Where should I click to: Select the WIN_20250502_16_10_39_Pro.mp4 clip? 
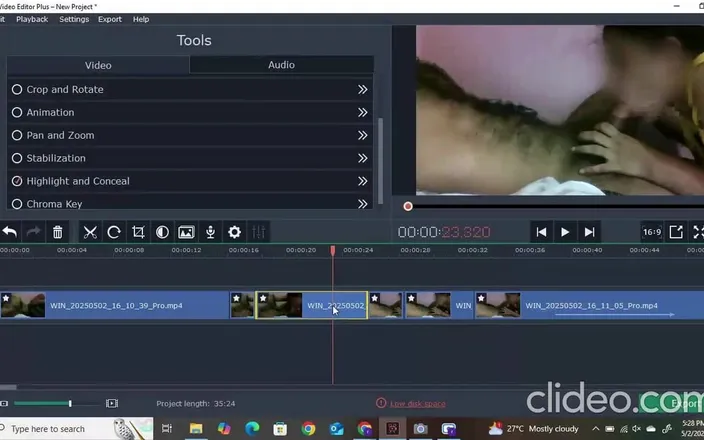pyautogui.click(x=114, y=305)
